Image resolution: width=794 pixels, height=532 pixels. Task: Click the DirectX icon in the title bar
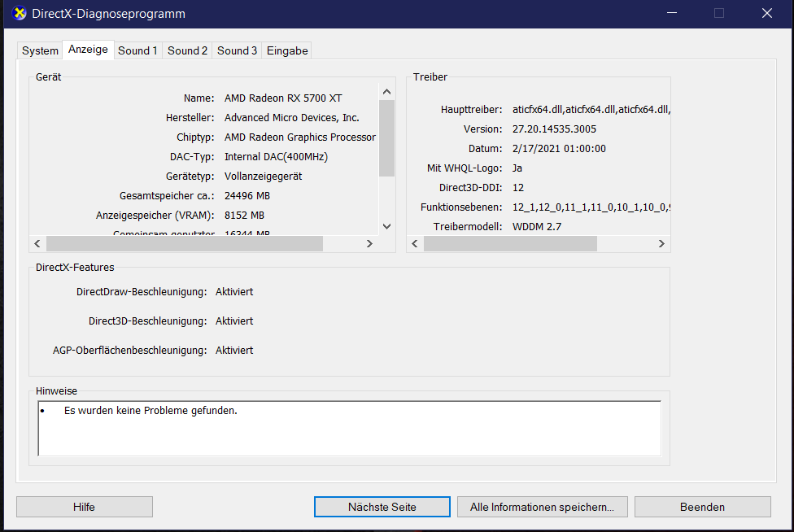20,13
